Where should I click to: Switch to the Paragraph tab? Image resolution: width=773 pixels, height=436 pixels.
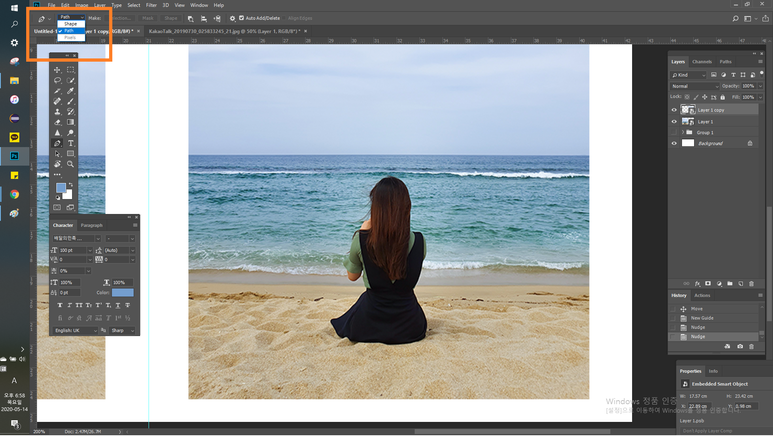pos(91,225)
